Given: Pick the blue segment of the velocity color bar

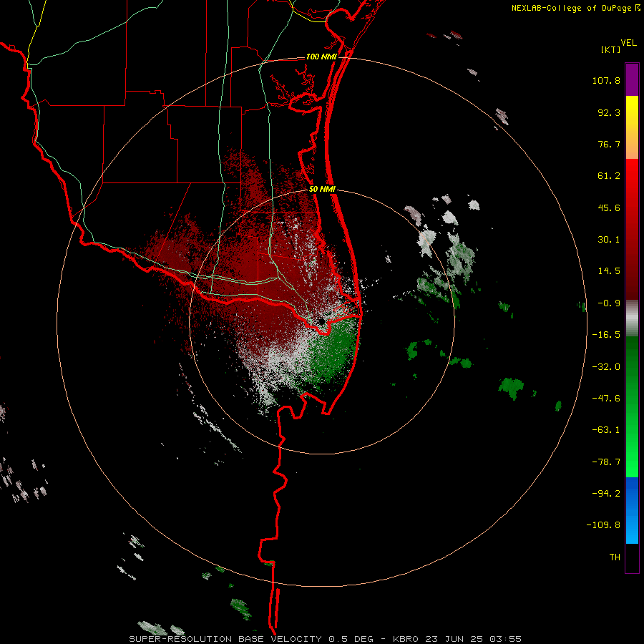Looking at the screenshot, I should tap(632, 510).
